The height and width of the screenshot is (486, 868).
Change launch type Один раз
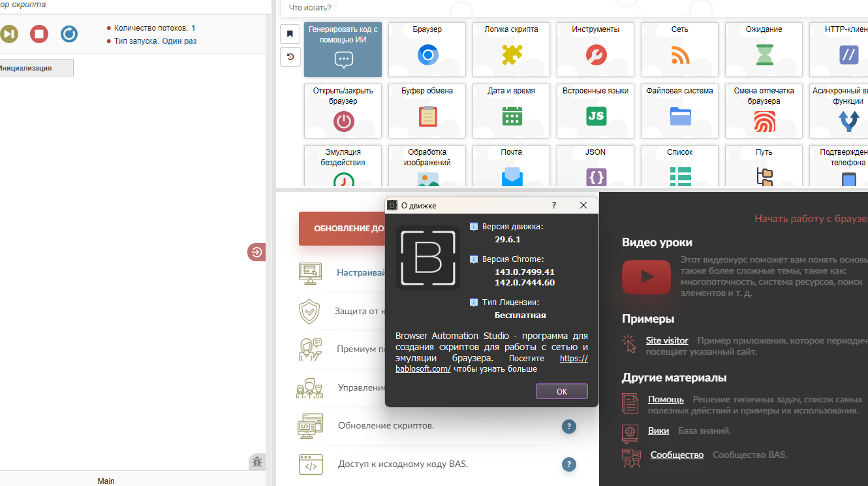coord(179,41)
